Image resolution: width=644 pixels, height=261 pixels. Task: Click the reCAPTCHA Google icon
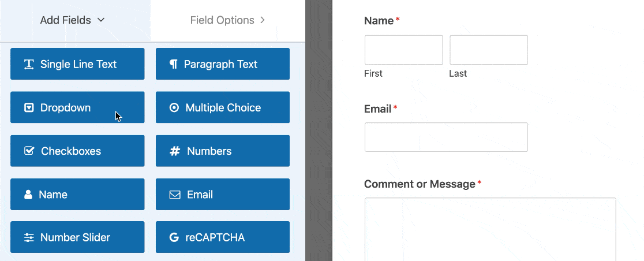pos(174,238)
